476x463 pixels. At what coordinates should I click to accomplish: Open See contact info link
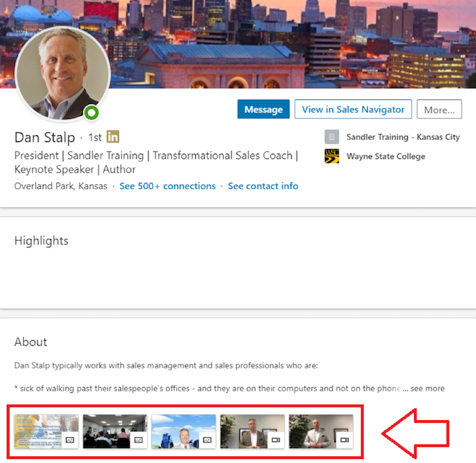point(263,186)
